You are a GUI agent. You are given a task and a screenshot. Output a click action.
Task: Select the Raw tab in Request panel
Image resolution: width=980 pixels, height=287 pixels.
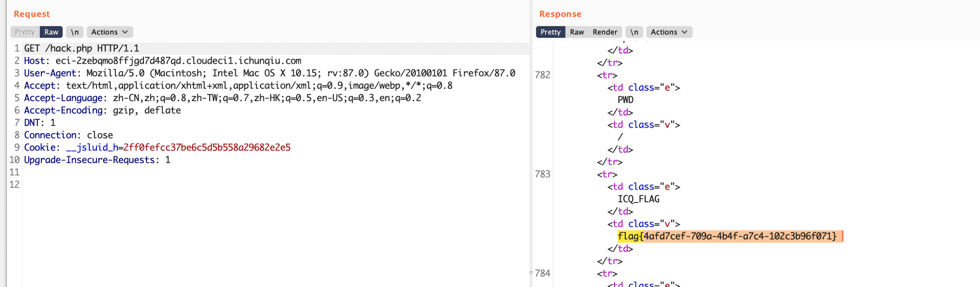51,32
